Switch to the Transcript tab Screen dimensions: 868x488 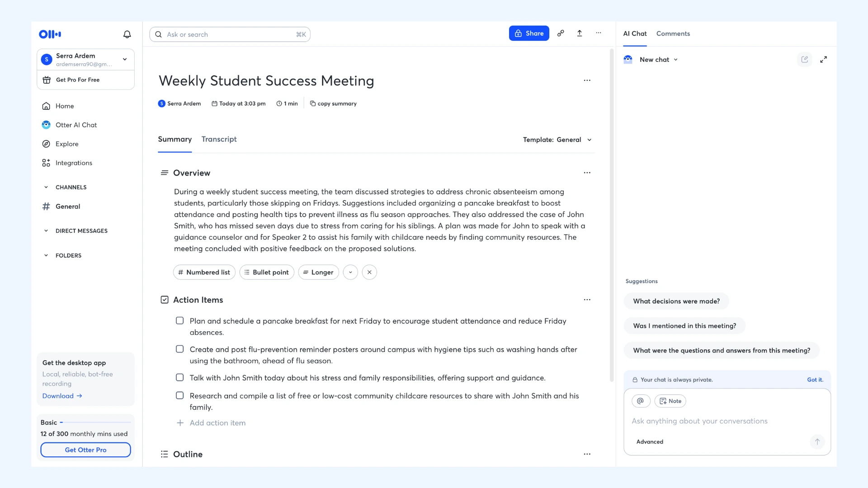(219, 139)
